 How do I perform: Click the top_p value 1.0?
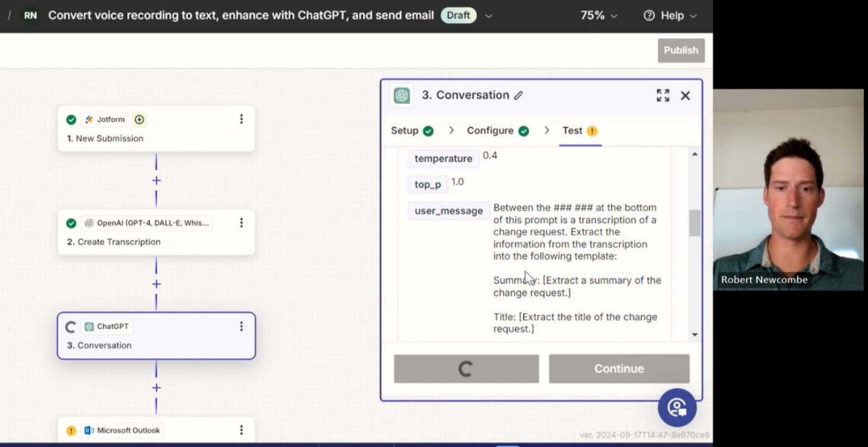pyautogui.click(x=457, y=182)
